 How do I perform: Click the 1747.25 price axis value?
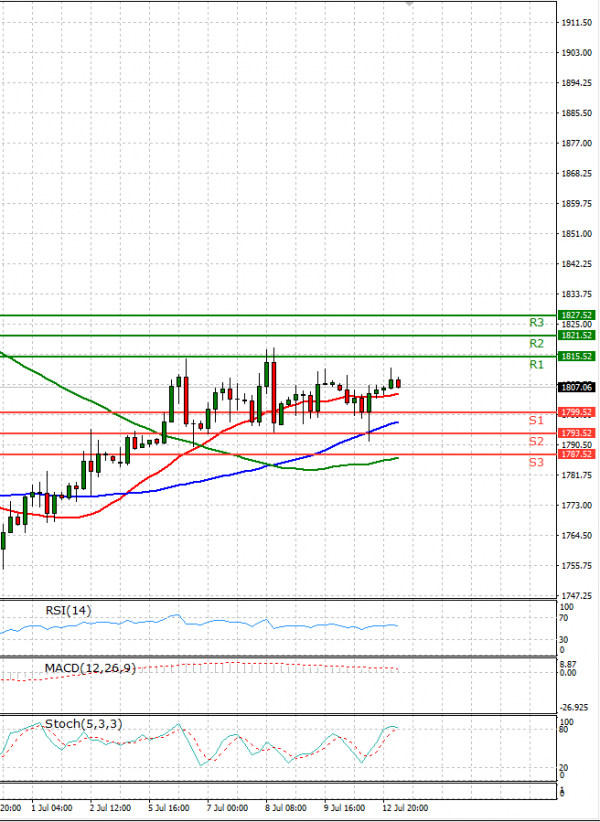[576, 596]
